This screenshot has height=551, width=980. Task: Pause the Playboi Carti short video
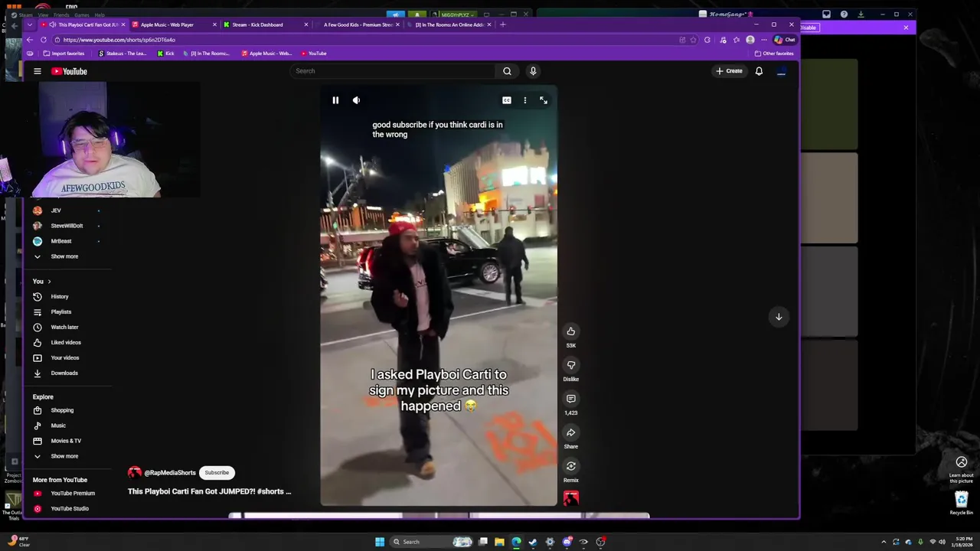pos(335,100)
